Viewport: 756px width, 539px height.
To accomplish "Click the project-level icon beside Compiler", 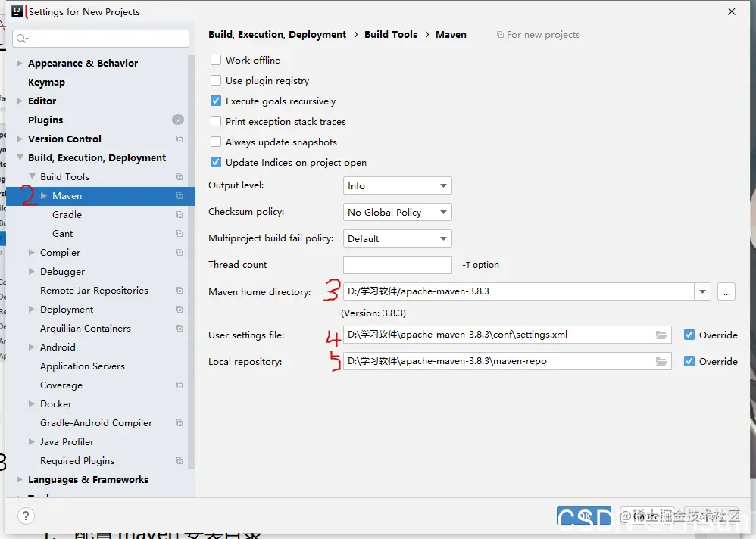I will coord(180,252).
